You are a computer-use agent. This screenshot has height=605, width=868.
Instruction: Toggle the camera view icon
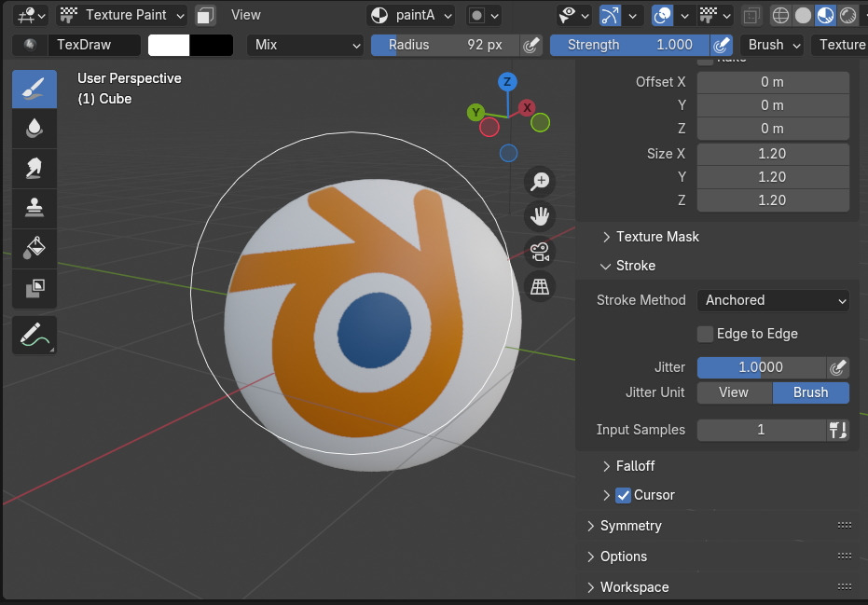click(540, 252)
